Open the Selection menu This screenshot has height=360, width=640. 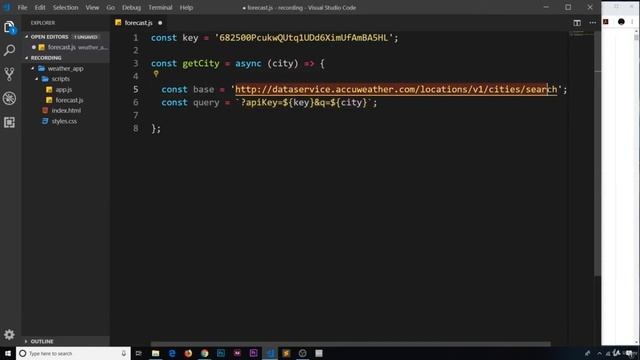(65, 7)
